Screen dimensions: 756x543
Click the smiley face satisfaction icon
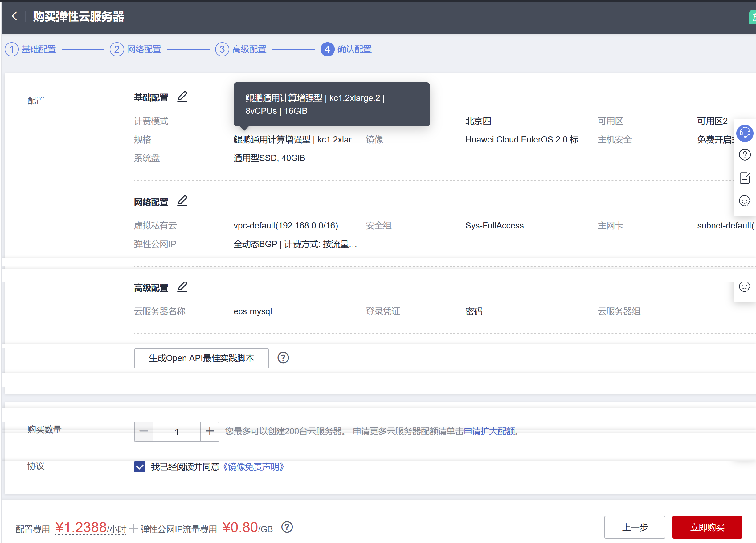click(745, 201)
